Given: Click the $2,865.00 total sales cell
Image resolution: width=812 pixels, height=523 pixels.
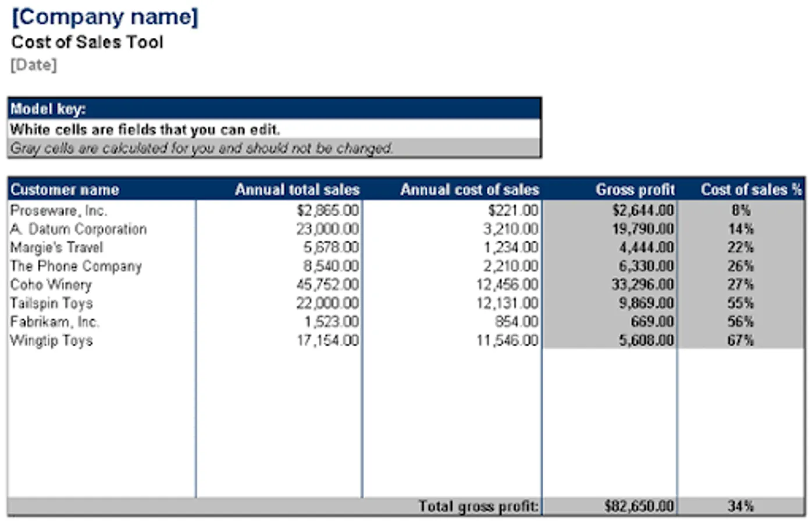Looking at the screenshot, I should click(279, 210).
